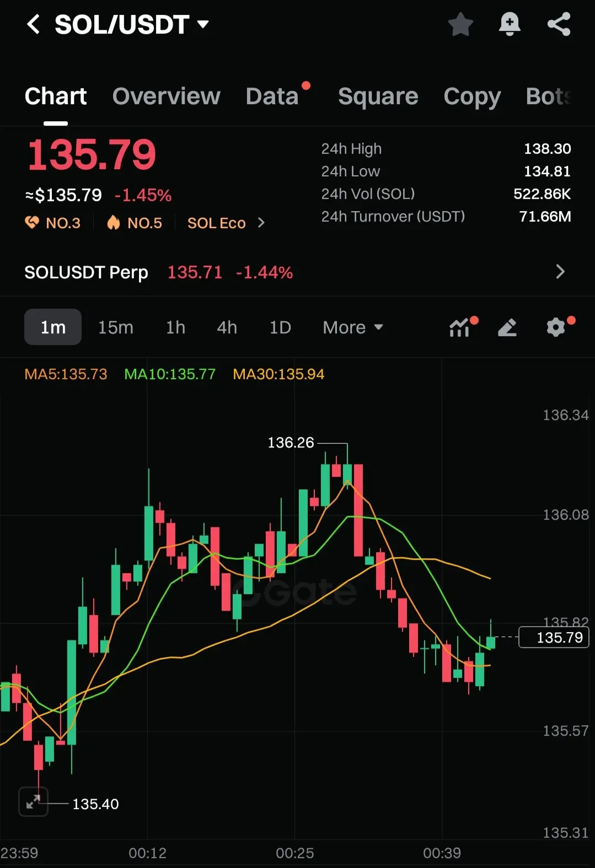Tap the 24h Turnover value 71.66M
This screenshot has width=595, height=868.
point(545,217)
